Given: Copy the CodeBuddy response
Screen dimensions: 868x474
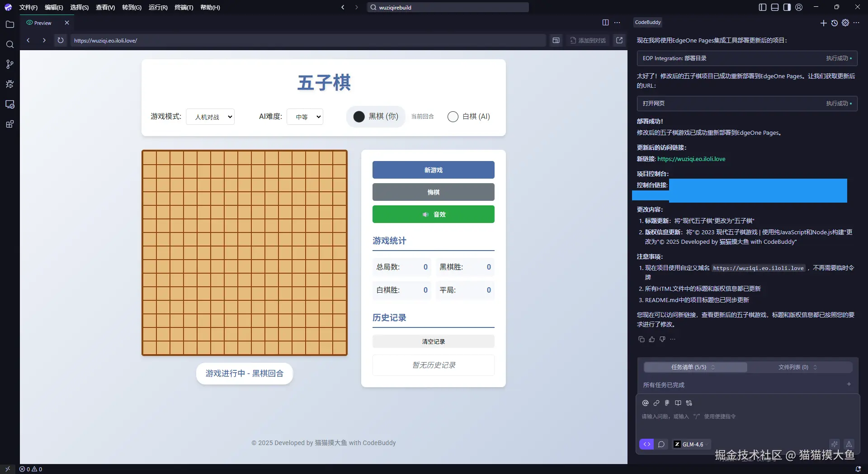Looking at the screenshot, I should 641,339.
